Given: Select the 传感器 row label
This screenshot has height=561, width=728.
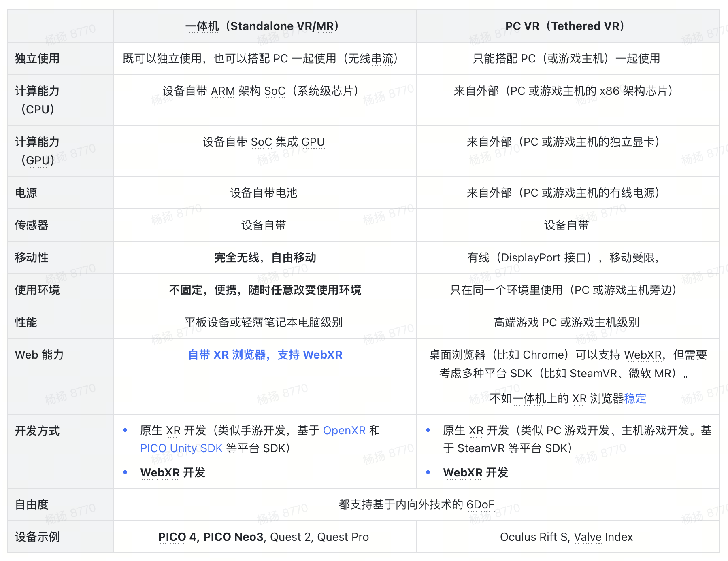Looking at the screenshot, I should tap(32, 225).
